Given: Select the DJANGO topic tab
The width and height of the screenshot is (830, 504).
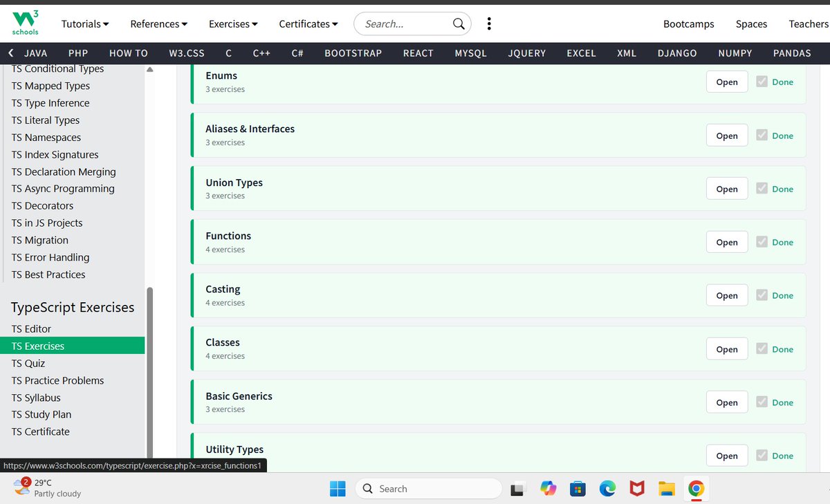Looking at the screenshot, I should pos(677,53).
